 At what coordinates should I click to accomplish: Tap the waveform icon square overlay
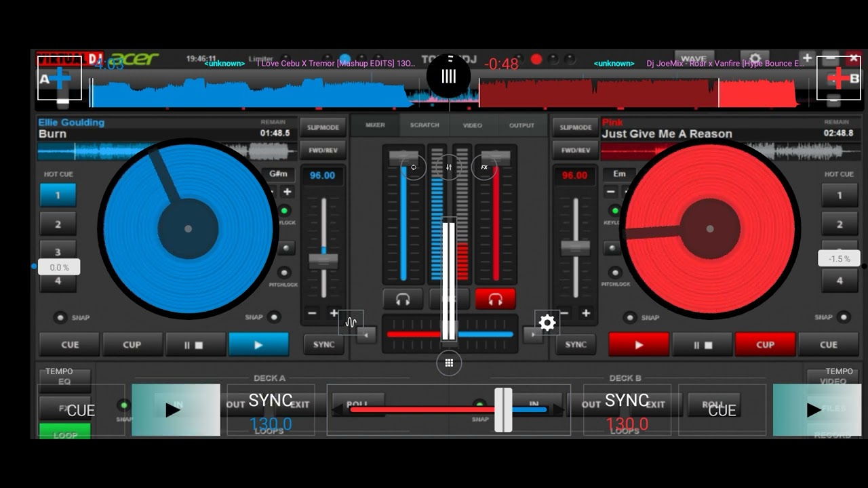351,323
